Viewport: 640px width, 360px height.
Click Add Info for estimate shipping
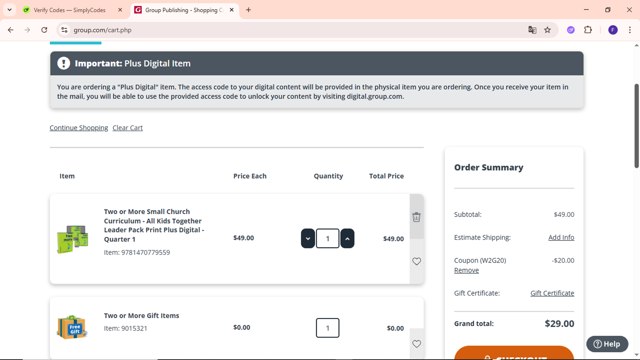point(561,237)
